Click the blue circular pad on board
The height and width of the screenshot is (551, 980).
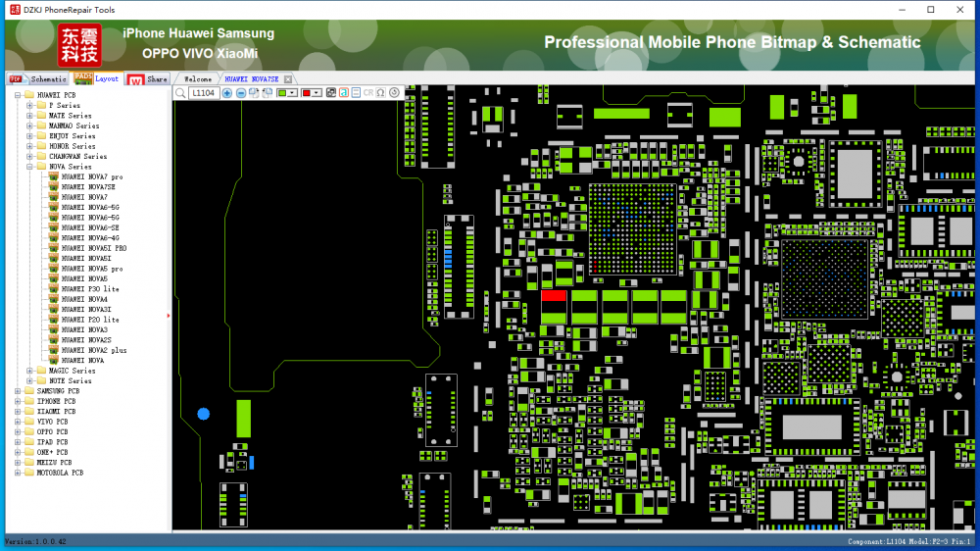coord(203,414)
